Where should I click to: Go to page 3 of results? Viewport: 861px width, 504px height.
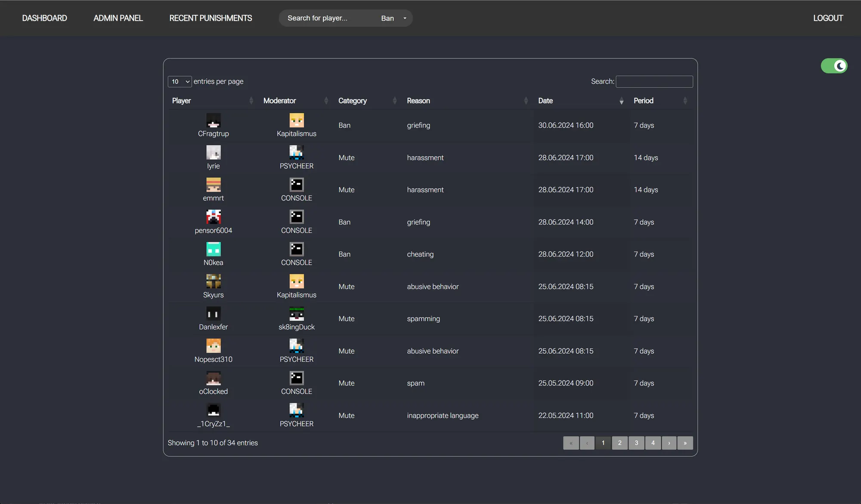click(x=636, y=443)
